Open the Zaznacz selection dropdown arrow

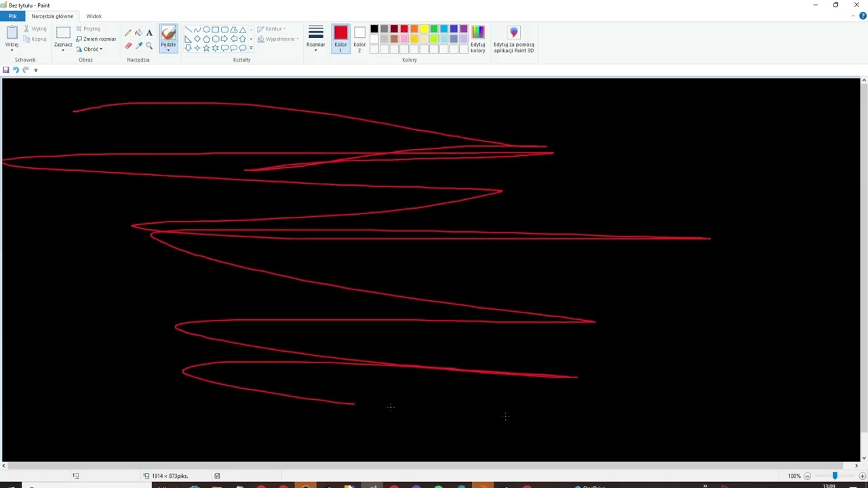click(x=63, y=50)
